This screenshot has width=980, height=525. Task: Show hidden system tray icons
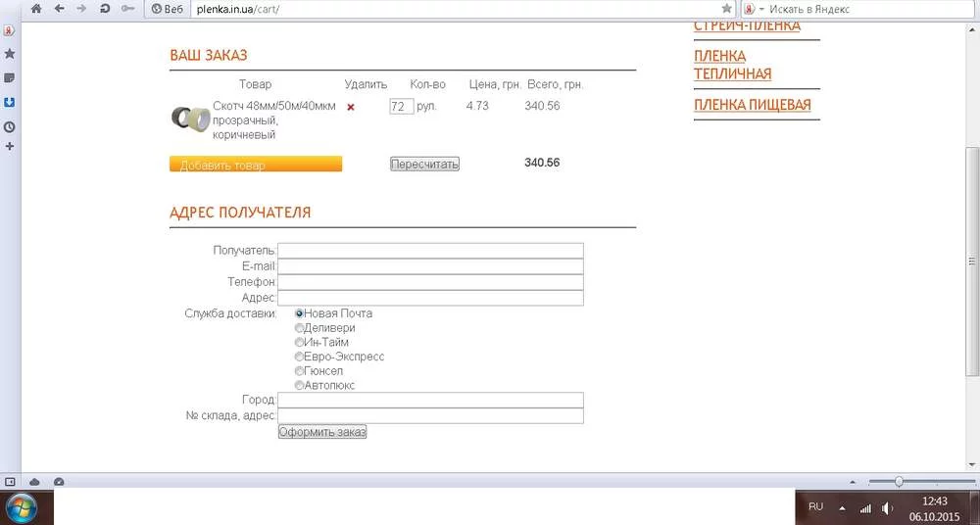[x=842, y=508]
